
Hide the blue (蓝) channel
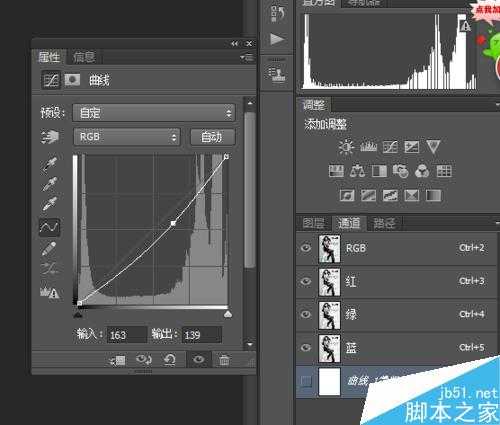click(x=306, y=348)
